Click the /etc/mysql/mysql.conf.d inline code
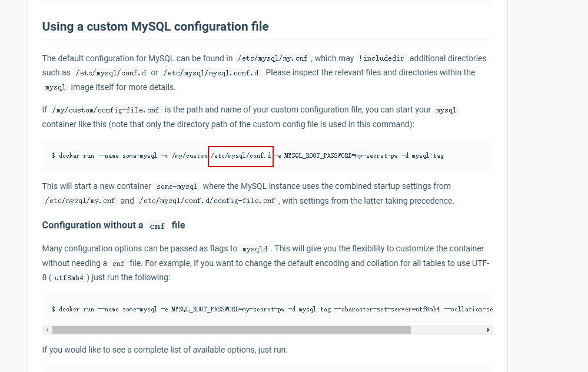 211,73
